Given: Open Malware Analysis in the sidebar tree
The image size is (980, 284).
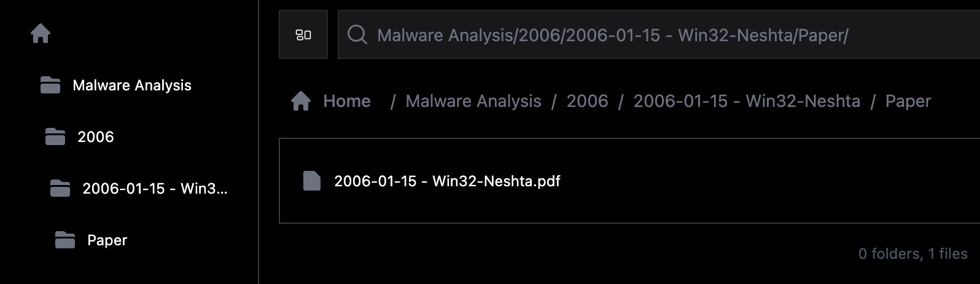Looking at the screenshot, I should (131, 85).
